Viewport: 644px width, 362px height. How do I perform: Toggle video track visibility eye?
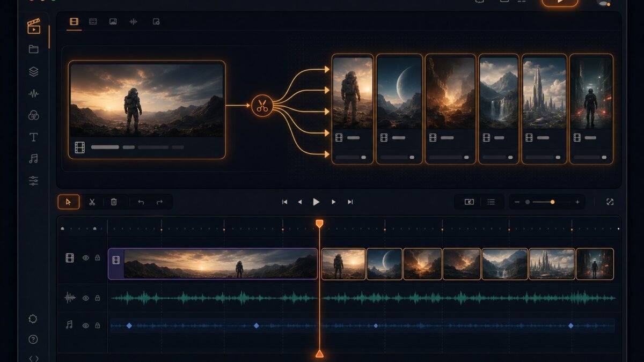coord(86,258)
